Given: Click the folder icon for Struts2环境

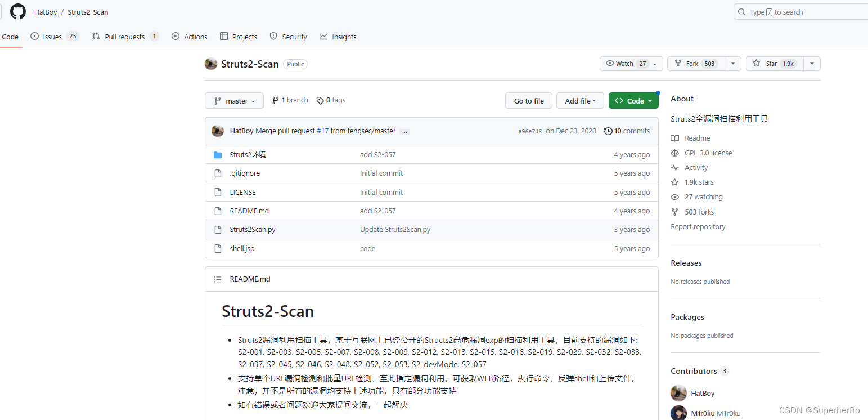Looking at the screenshot, I should click(218, 155).
